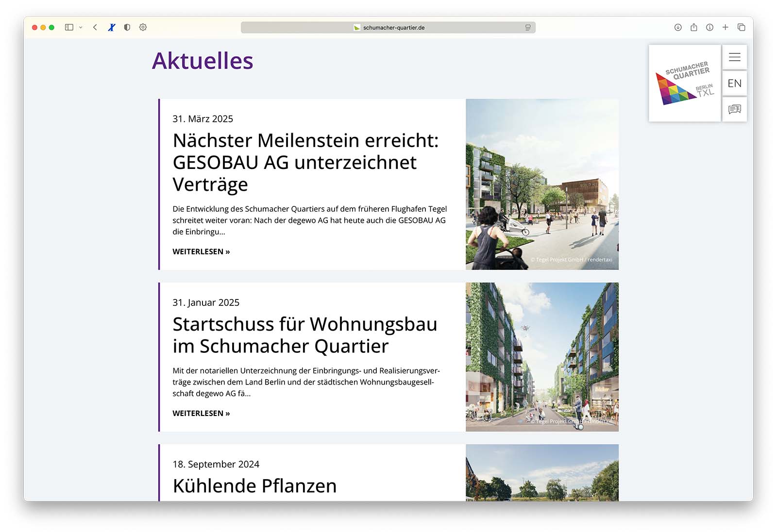
Task: Minimize the window with the yellow button
Action: pyautogui.click(x=43, y=27)
